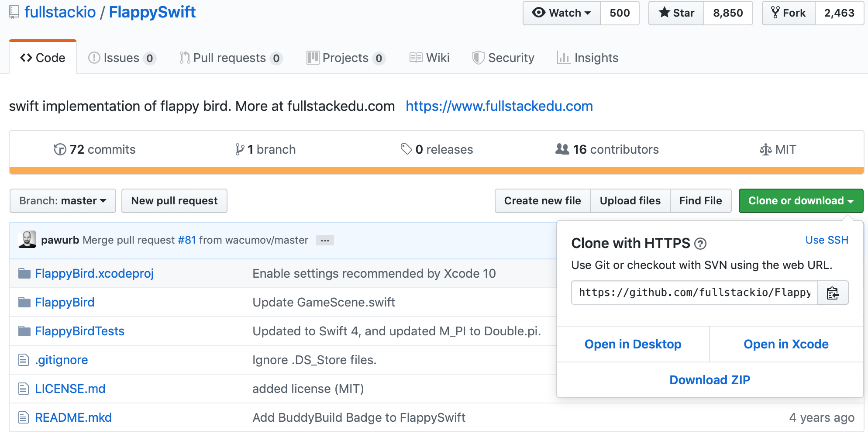Click the New pull request button
868x434 pixels.
[174, 201]
